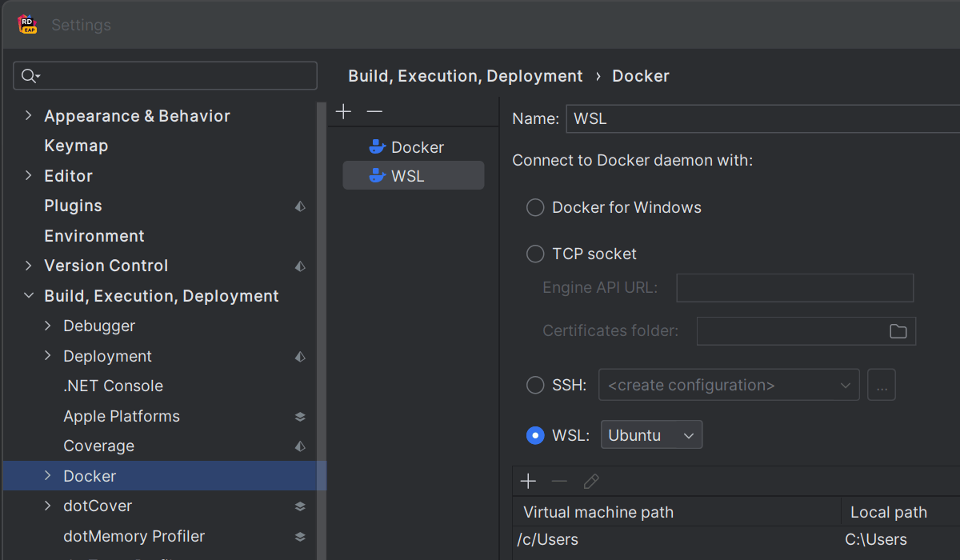This screenshot has width=960, height=560.
Task: Click the folder icon in Certificates folder field
Action: (898, 331)
